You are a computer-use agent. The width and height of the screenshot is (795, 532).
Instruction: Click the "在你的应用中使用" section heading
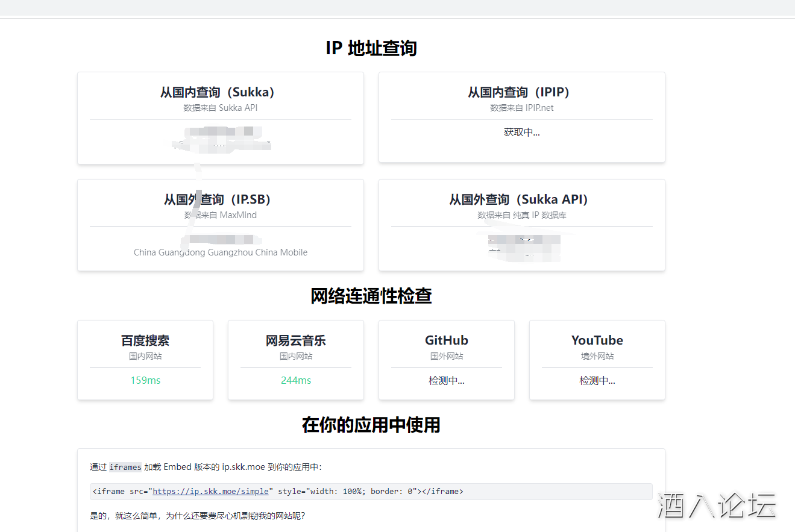pyautogui.click(x=371, y=425)
